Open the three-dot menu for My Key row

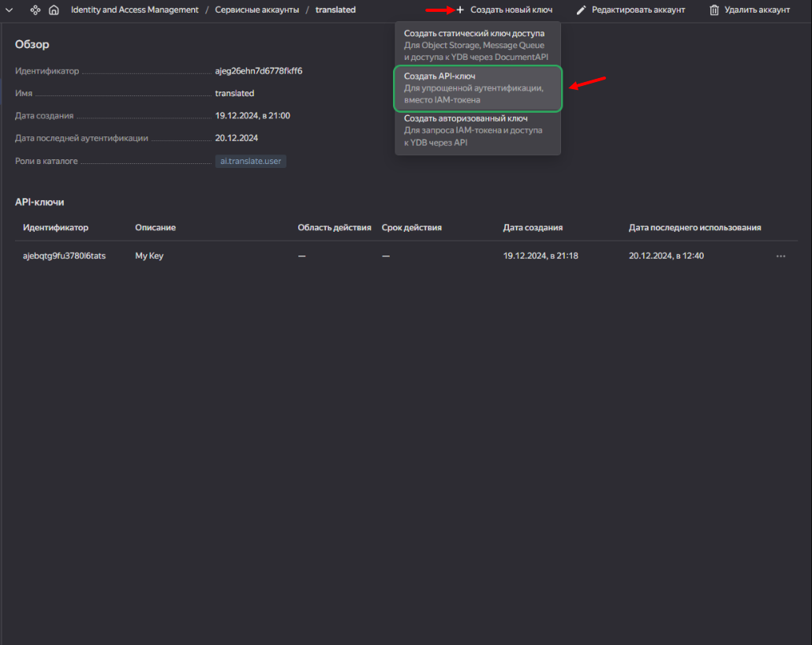click(780, 256)
